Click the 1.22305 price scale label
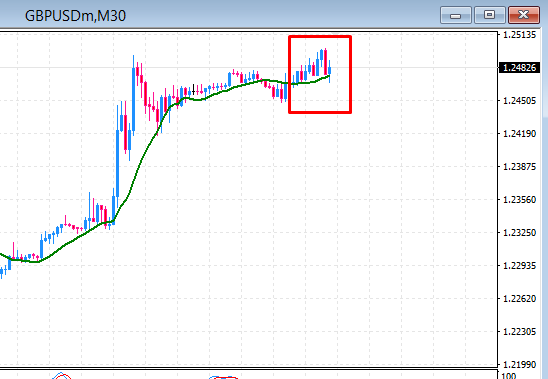The height and width of the screenshot is (379, 548). coord(519,331)
